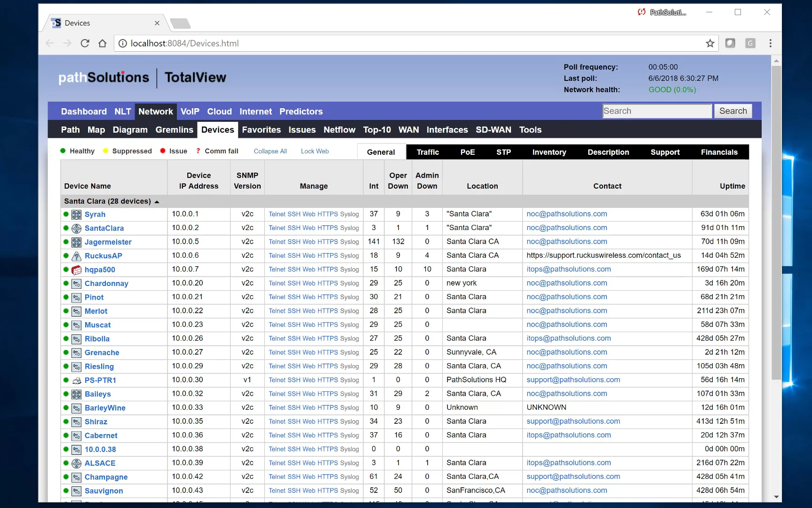Go to browser home icon
Image resolution: width=812 pixels, height=508 pixels.
(x=102, y=43)
